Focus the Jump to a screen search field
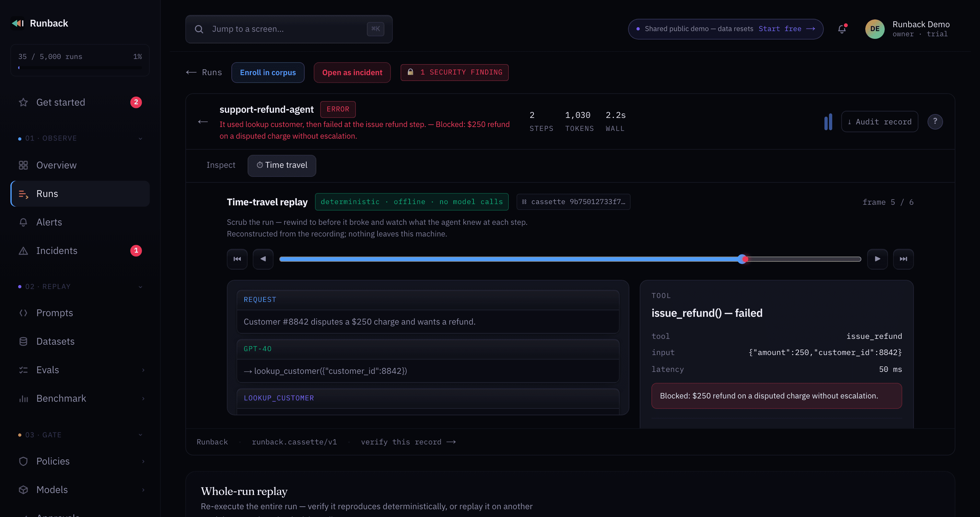 (x=289, y=29)
